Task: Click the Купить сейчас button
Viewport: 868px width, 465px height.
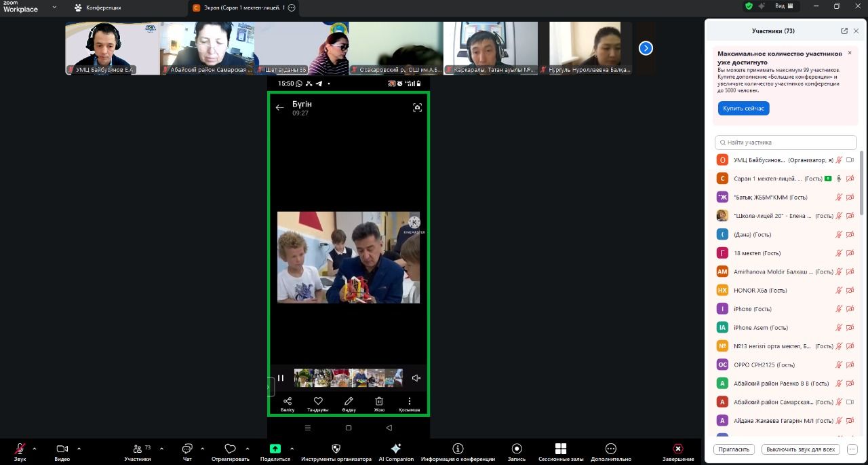Action: tap(743, 109)
